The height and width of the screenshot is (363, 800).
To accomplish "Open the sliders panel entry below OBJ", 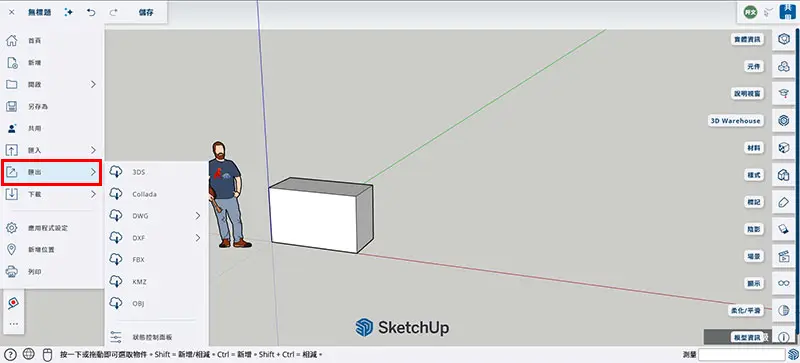I will (x=156, y=337).
